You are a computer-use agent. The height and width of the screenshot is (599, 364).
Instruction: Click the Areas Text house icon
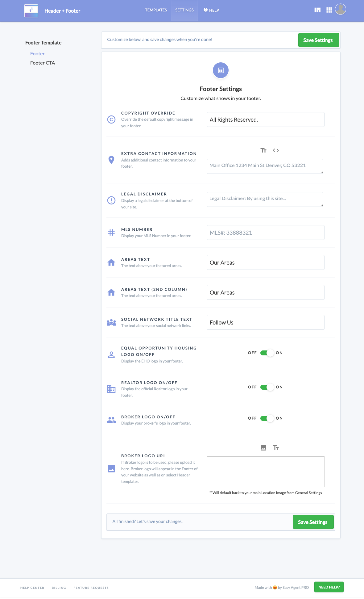[x=111, y=262]
